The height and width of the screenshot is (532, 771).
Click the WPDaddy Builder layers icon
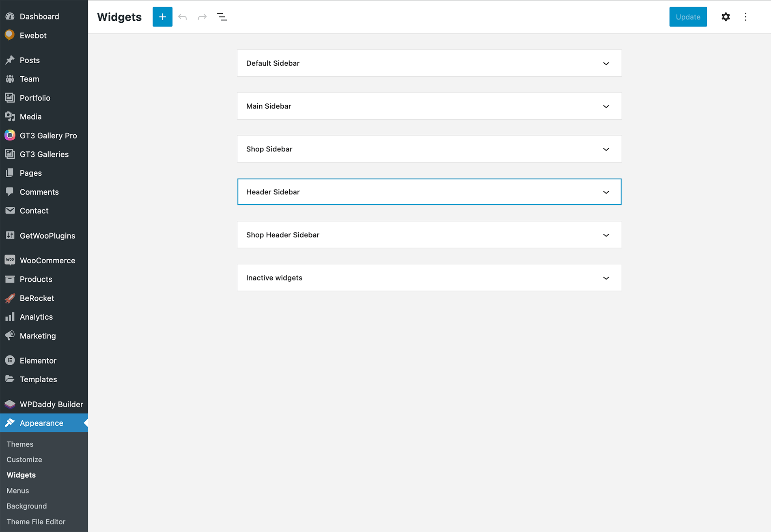10,404
